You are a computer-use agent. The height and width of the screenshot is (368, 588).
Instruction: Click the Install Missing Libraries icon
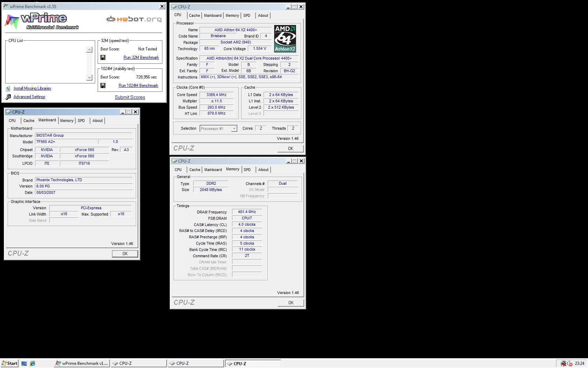click(8, 89)
